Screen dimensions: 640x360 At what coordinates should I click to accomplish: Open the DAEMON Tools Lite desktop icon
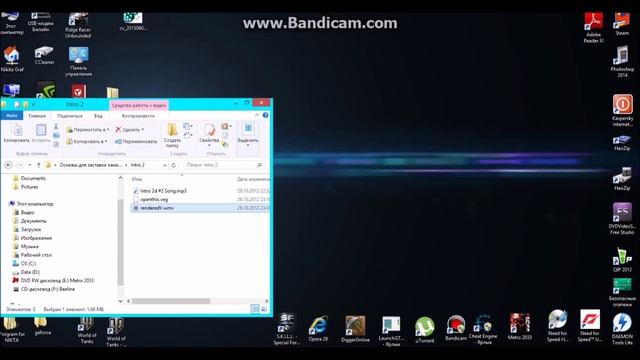622,329
